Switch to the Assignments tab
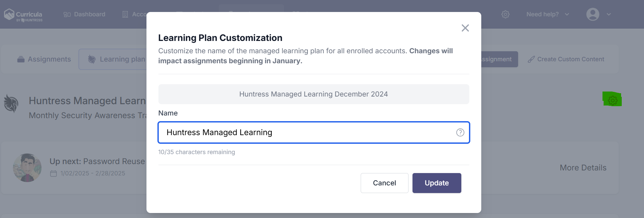Viewport: 644px width, 218px height. pyautogui.click(x=44, y=59)
